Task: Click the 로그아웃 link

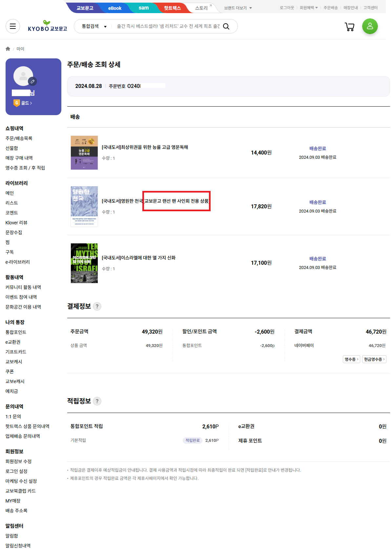Action: 287,8
